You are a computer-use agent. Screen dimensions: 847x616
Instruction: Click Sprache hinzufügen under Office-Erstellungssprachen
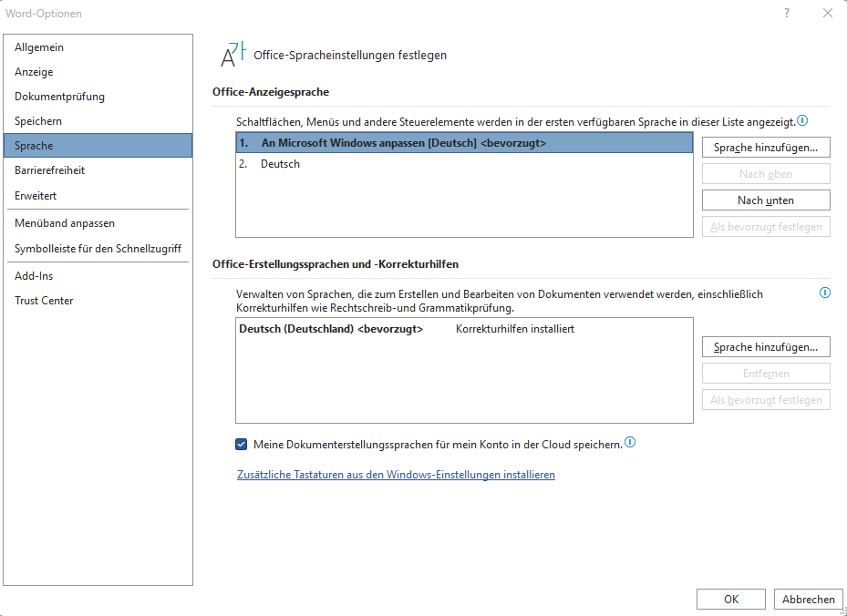click(765, 346)
